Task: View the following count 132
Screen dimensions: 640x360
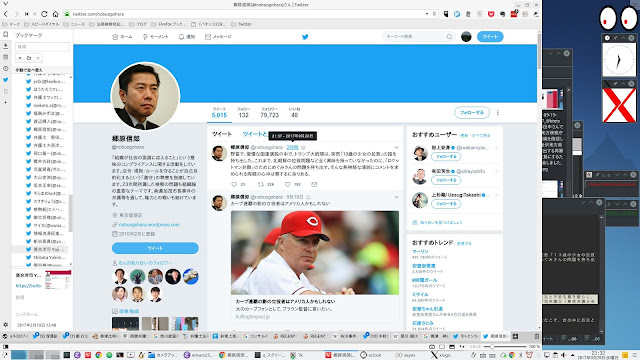Action: pos(244,113)
